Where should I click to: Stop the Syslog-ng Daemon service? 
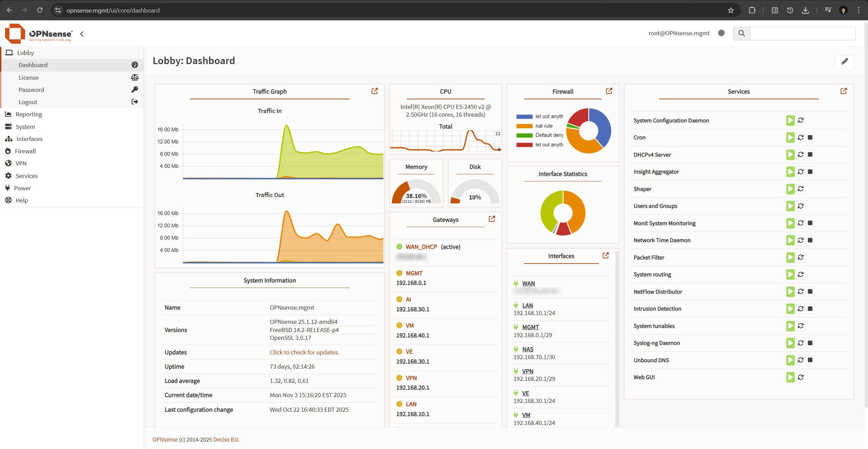(810, 343)
